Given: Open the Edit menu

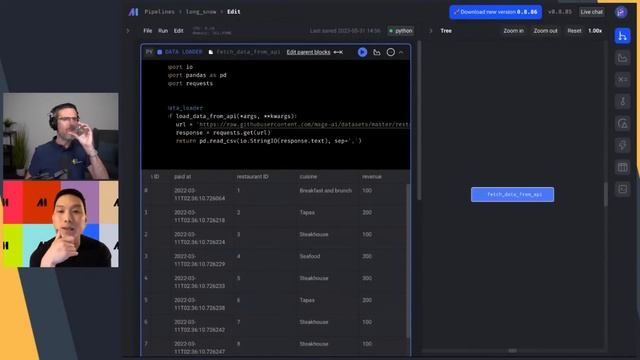Looking at the screenshot, I should (179, 31).
